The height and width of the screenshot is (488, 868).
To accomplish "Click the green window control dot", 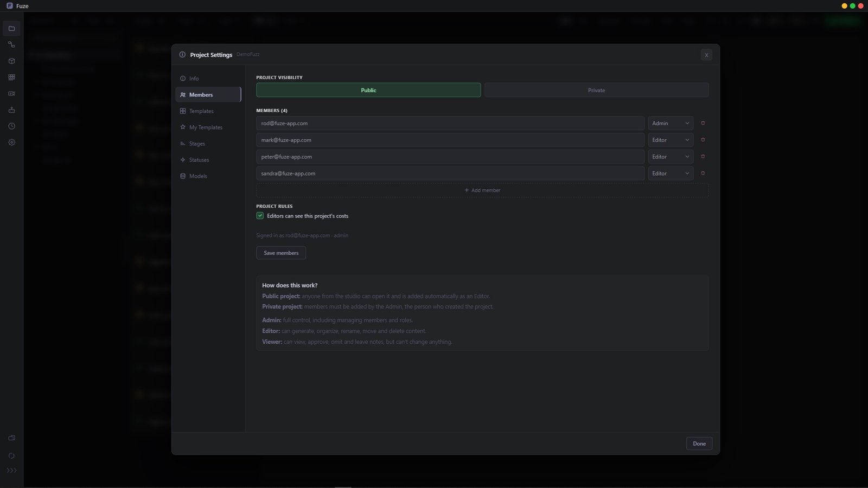I will coord(852,5).
